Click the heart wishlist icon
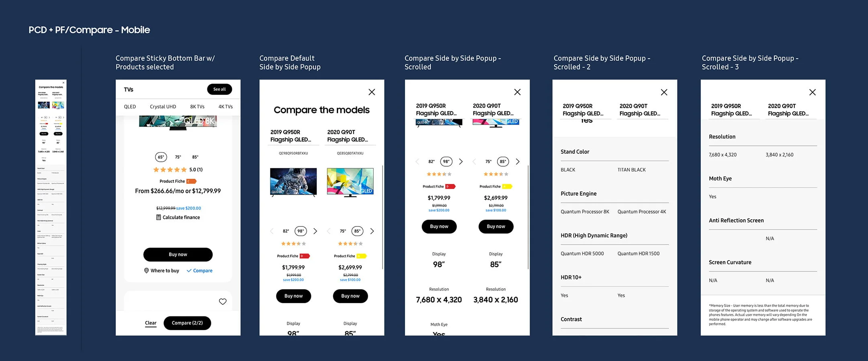Screen dimensions: 868x361 pos(223,302)
